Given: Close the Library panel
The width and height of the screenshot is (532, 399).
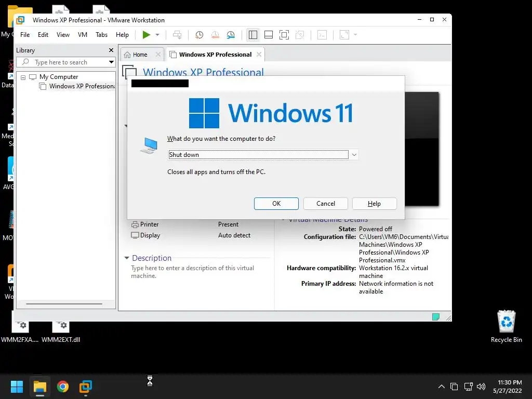Looking at the screenshot, I should (x=111, y=50).
